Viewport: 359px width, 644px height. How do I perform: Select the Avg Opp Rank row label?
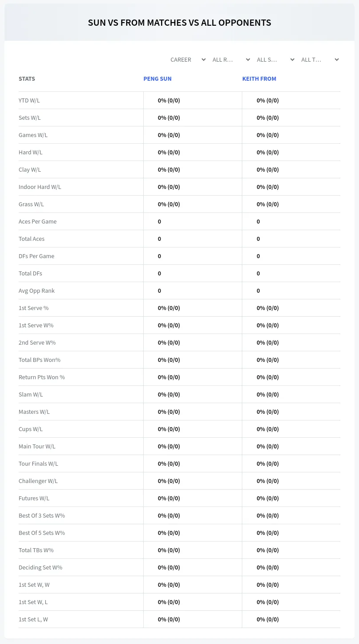[37, 291]
